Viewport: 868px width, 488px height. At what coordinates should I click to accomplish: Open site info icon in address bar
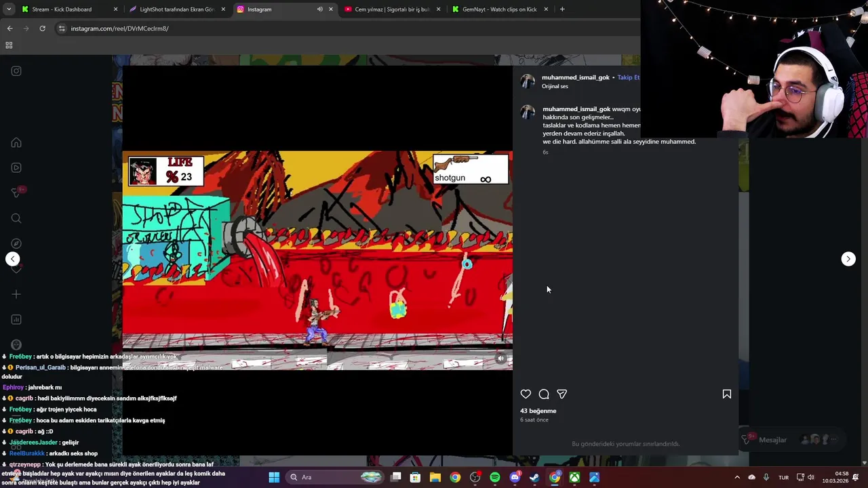[x=62, y=28]
